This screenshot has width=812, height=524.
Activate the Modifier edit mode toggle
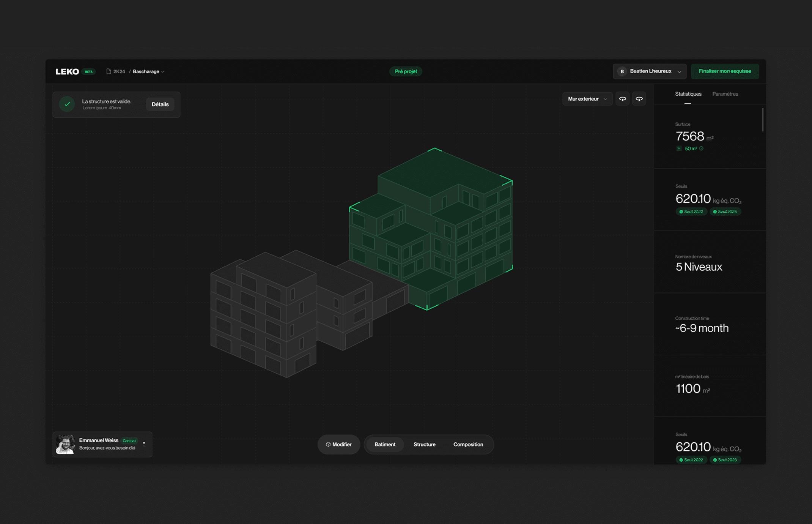pyautogui.click(x=338, y=444)
